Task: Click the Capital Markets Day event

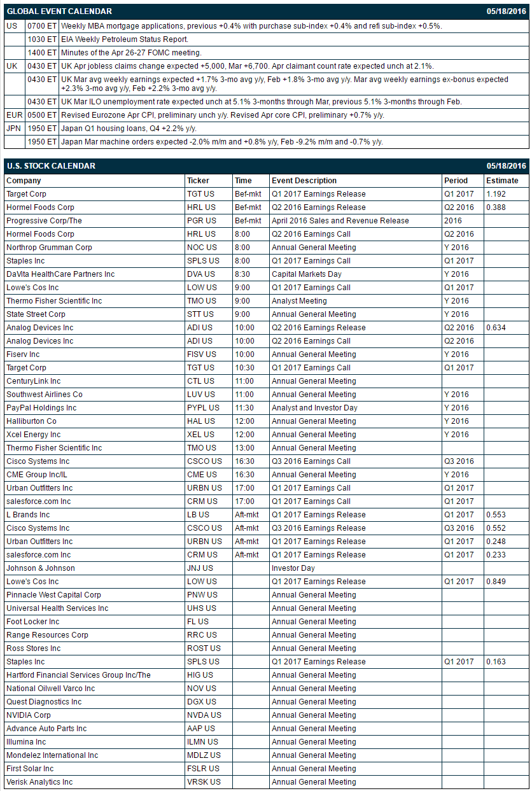Action: tap(307, 274)
